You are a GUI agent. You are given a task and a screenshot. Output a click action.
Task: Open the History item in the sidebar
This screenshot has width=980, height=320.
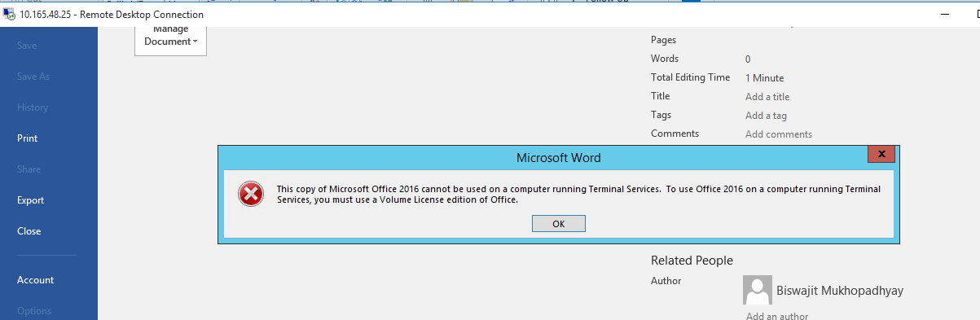(33, 107)
